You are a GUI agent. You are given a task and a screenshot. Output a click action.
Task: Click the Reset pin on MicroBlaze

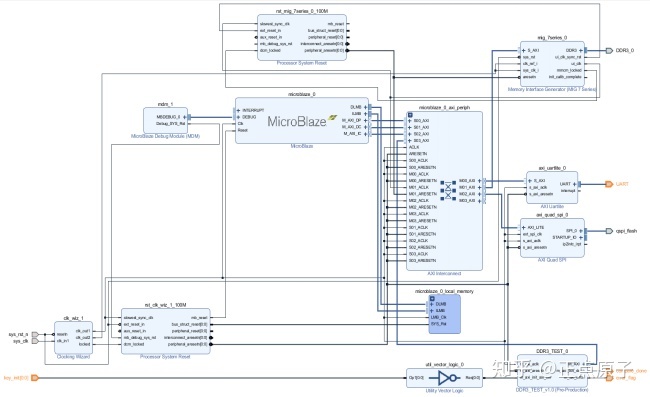pyautogui.click(x=243, y=131)
